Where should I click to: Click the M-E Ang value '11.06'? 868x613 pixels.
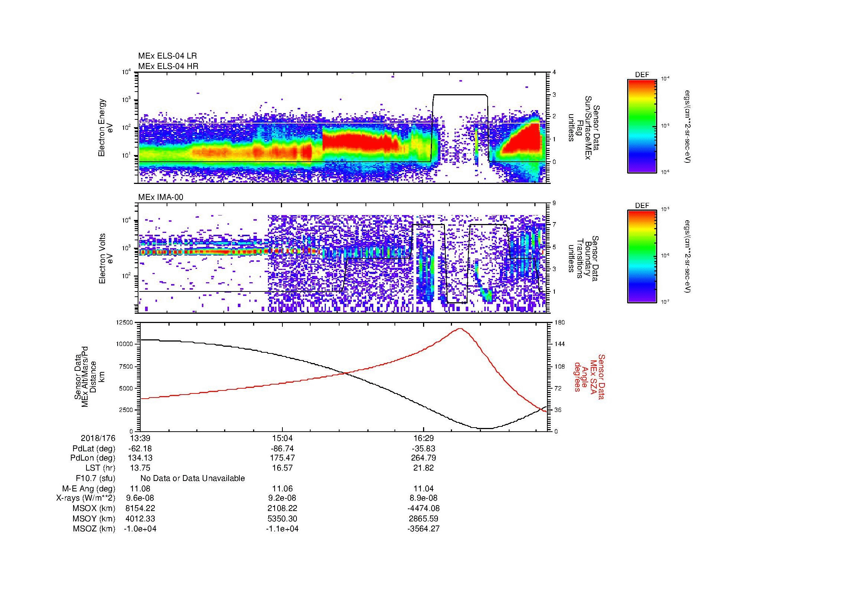[x=282, y=489]
